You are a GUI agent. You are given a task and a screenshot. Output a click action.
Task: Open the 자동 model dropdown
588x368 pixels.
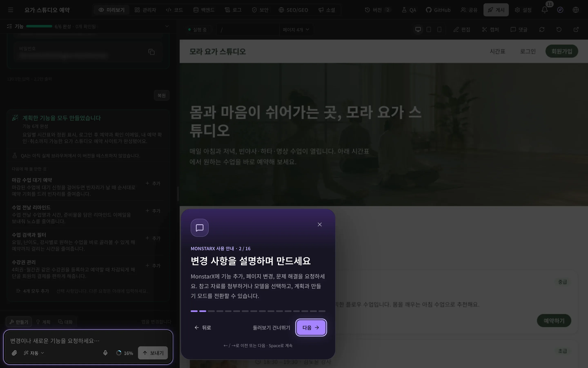coord(34,353)
